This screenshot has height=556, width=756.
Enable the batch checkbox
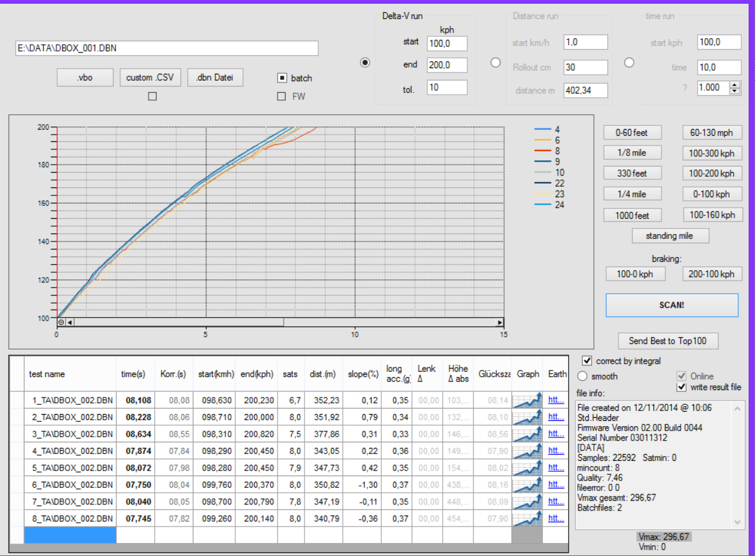tap(281, 78)
